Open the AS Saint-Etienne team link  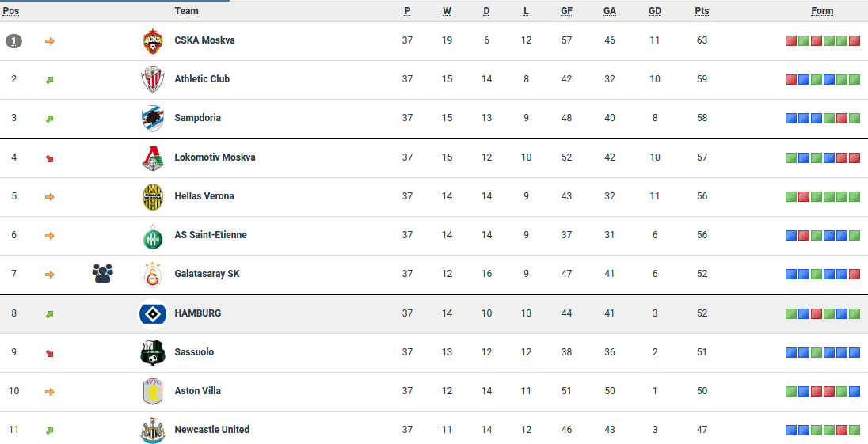(x=211, y=235)
